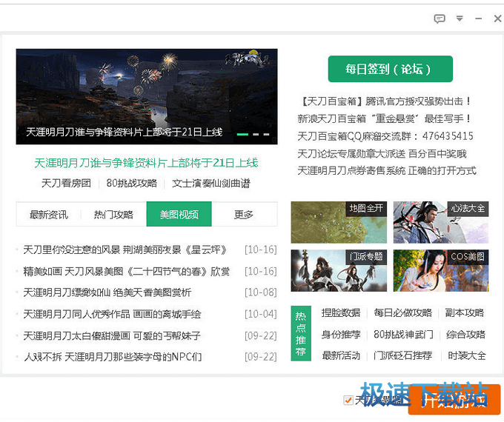Screen dimensions: 504x422
Task: Click the orange 开始游戏 button
Action: [454, 400]
